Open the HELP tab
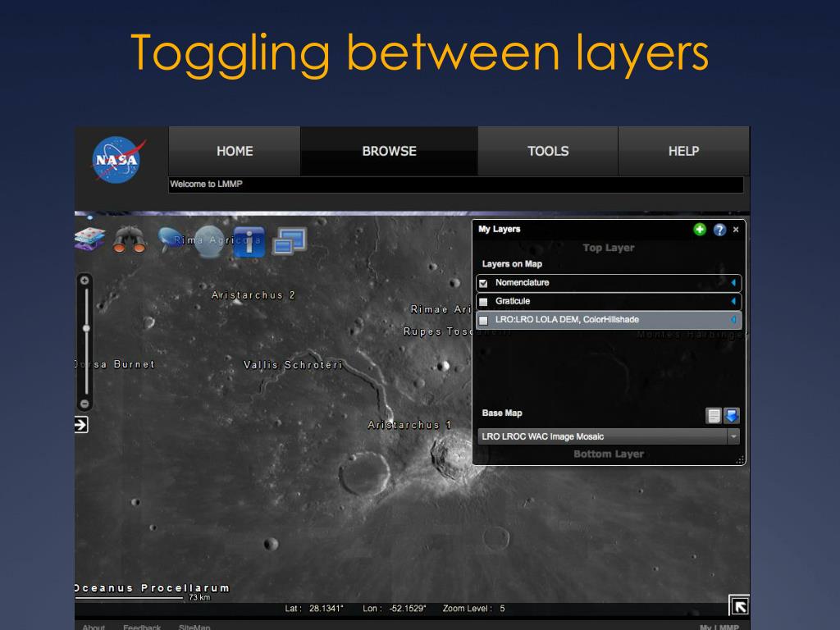The width and height of the screenshot is (840, 630). 683,151
